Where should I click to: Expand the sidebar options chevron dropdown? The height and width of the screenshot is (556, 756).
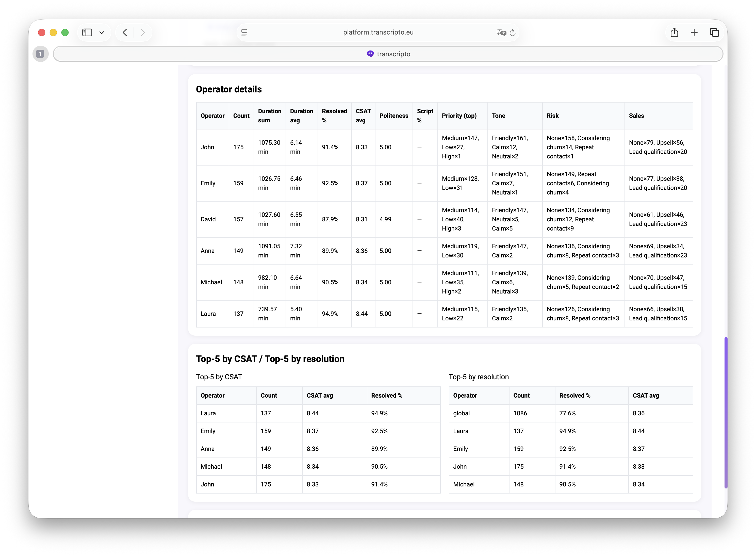[x=102, y=33]
